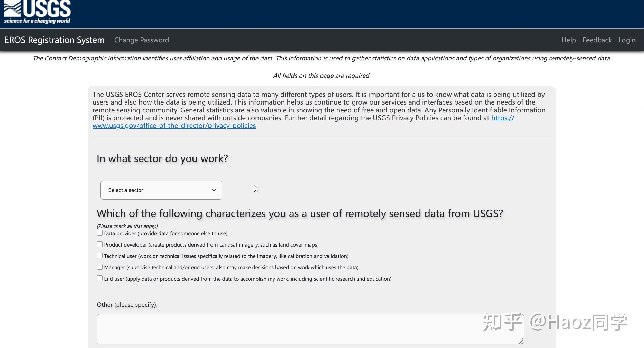Select the End user checkbox
The image size is (644, 348).
[100, 278]
